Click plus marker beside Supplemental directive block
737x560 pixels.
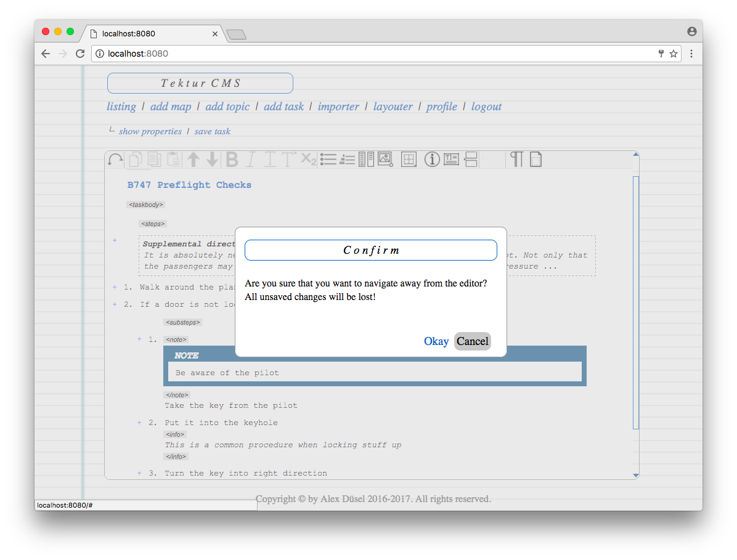115,240
